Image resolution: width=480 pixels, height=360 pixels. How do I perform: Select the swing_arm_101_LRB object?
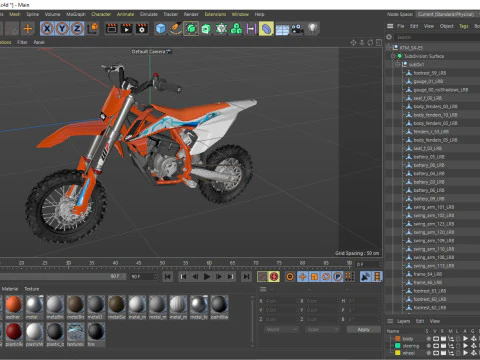(433, 207)
